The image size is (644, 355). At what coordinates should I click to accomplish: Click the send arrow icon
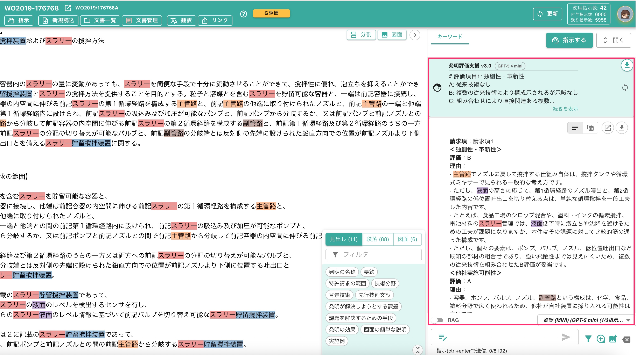click(x=566, y=337)
